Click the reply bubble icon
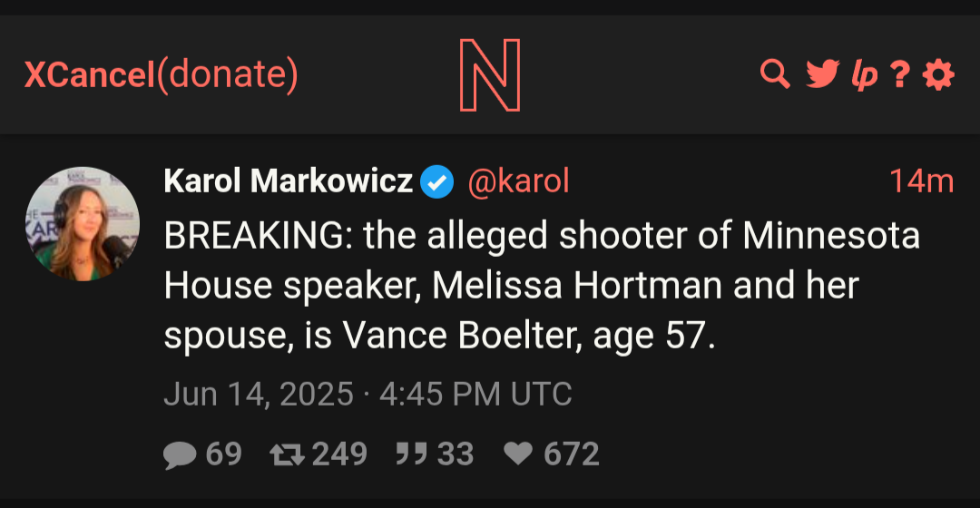Image resolution: width=980 pixels, height=508 pixels. tap(180, 454)
